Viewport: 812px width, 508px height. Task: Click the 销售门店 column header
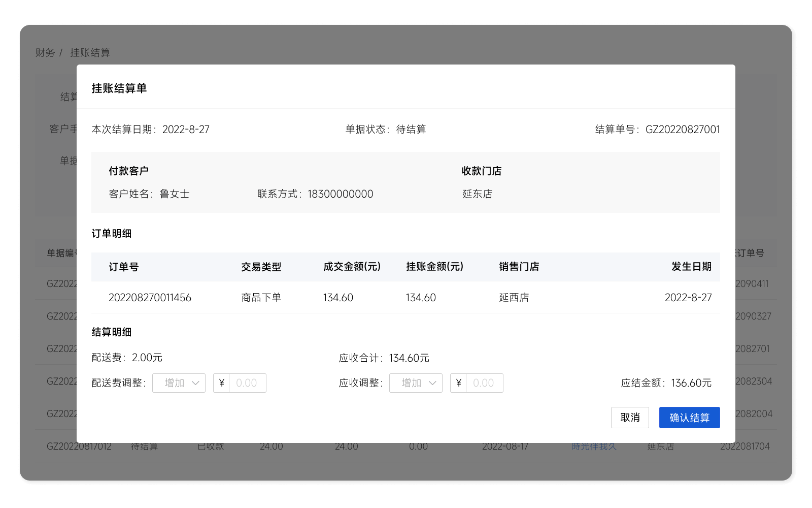519,267
